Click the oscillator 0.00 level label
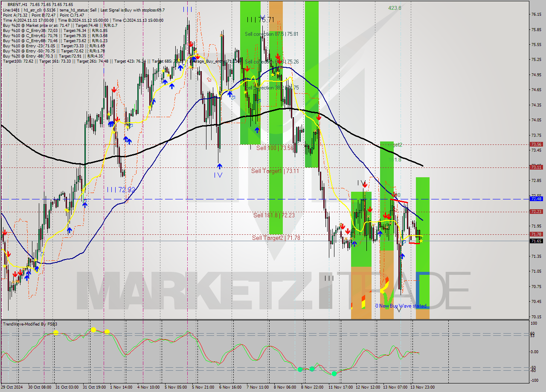The width and height of the screenshot is (546, 392). pos(535,352)
